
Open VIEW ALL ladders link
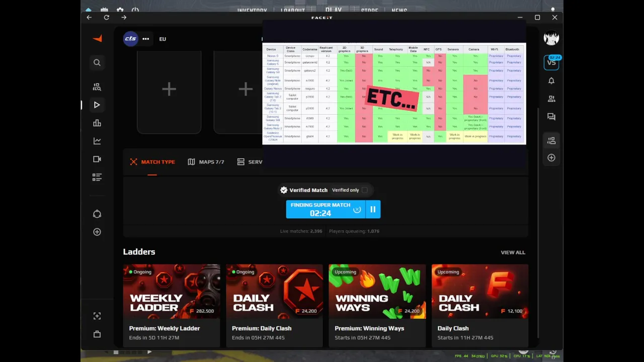pos(513,252)
